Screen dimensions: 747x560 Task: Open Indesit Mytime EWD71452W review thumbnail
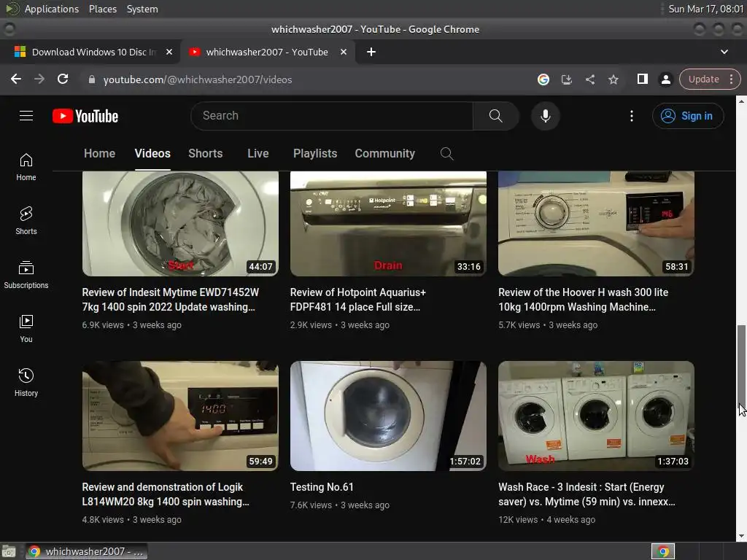[180, 224]
